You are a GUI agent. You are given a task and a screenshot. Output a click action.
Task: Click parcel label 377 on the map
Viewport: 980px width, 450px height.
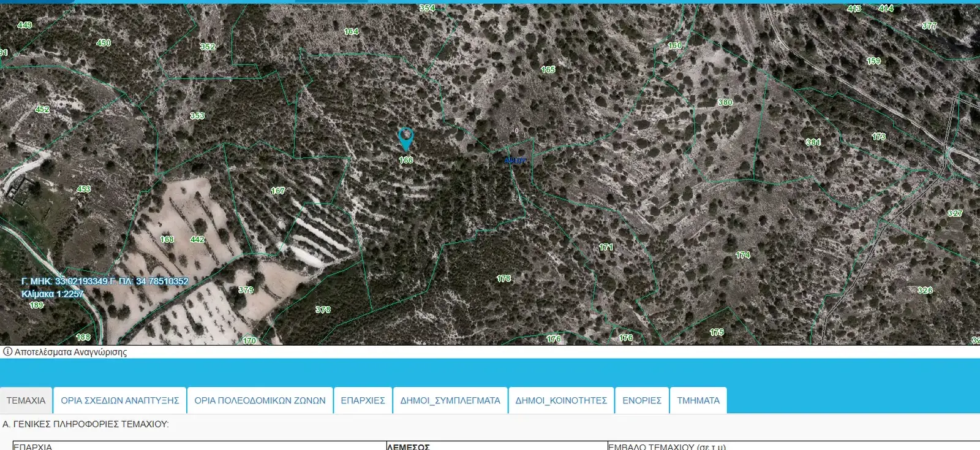pos(929,26)
